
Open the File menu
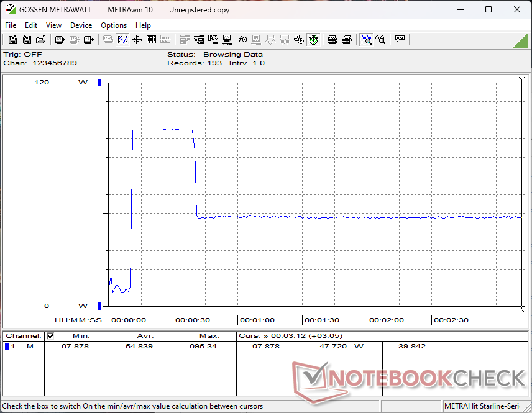tap(11, 25)
